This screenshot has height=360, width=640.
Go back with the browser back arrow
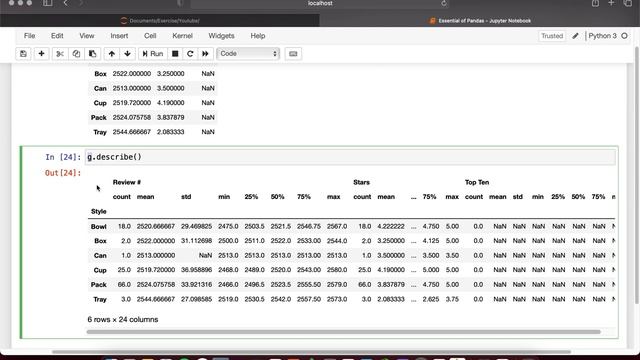point(65,3)
